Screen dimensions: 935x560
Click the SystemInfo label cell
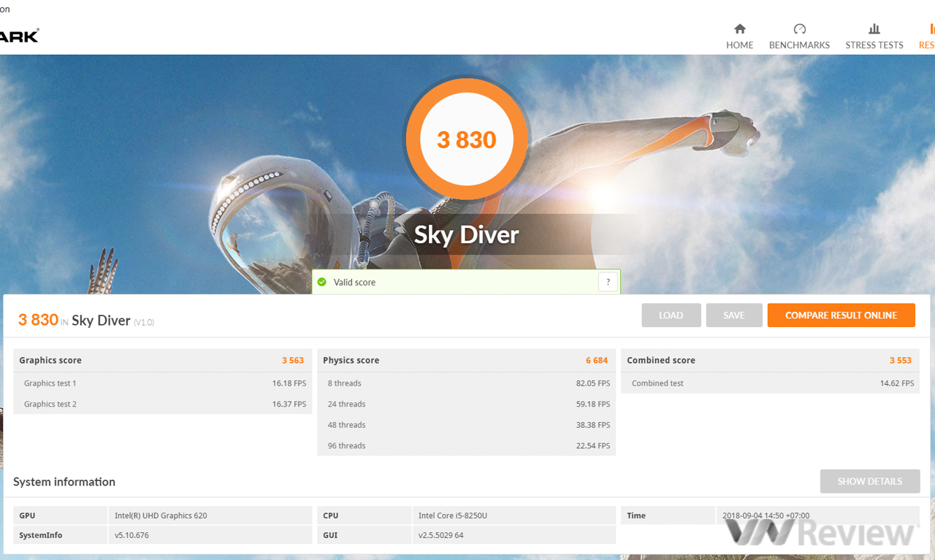coord(61,535)
